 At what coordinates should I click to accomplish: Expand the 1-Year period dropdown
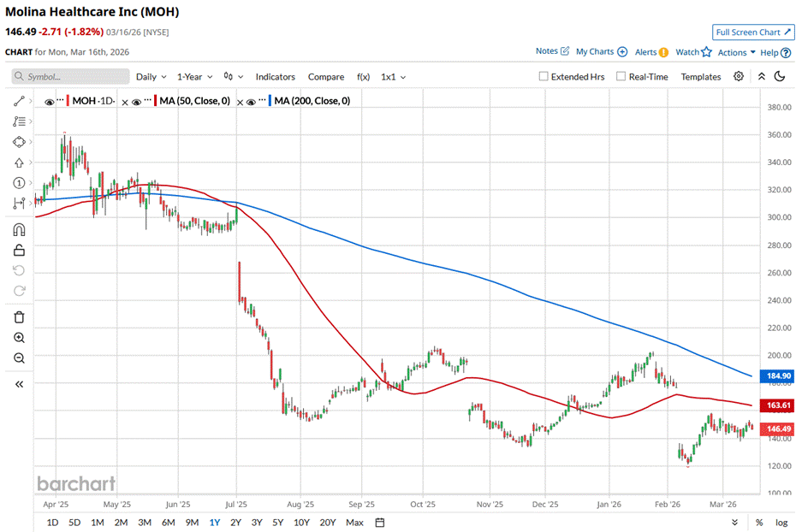(x=195, y=77)
